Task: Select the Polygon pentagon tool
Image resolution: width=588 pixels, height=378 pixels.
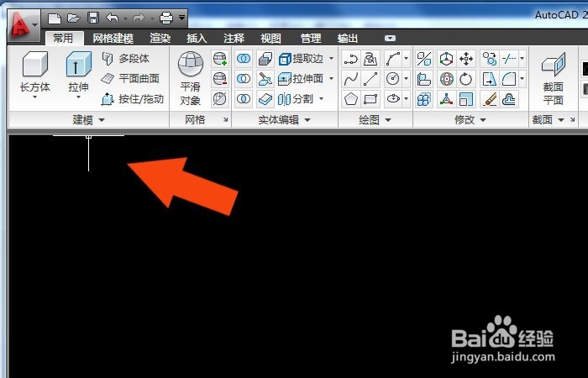Action: (351, 99)
